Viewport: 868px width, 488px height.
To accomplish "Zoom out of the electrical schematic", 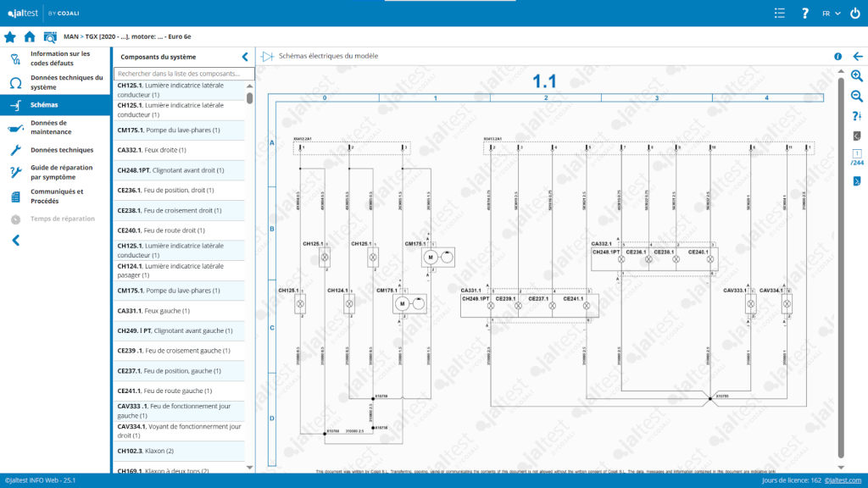I will pyautogui.click(x=856, y=96).
